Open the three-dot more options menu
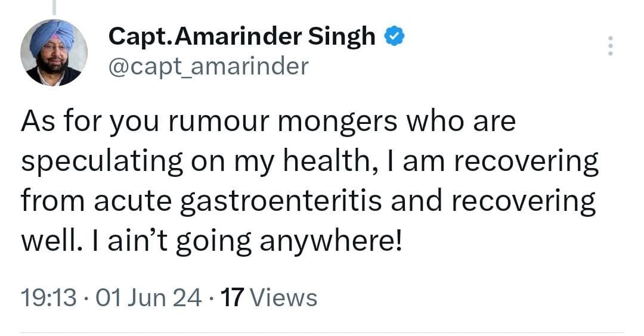The height and width of the screenshot is (336, 644). [x=609, y=46]
